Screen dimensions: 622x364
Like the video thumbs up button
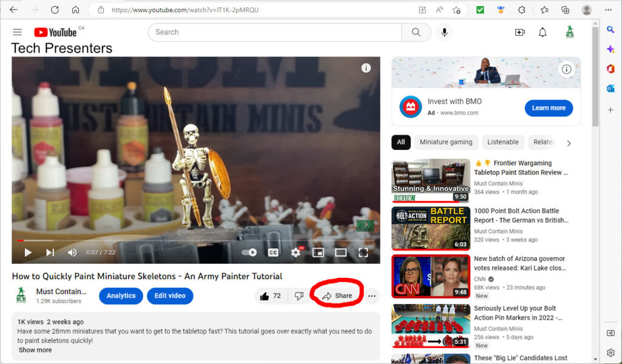(270, 296)
